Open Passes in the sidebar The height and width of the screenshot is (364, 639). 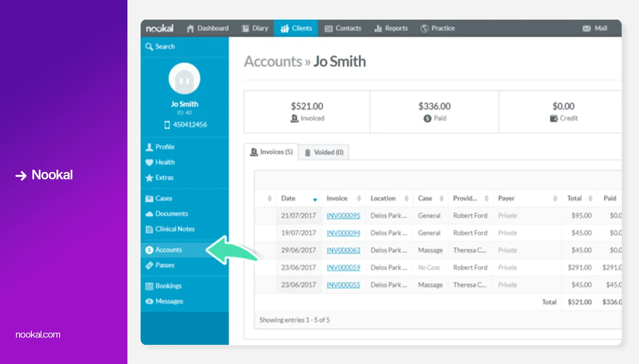point(184,265)
